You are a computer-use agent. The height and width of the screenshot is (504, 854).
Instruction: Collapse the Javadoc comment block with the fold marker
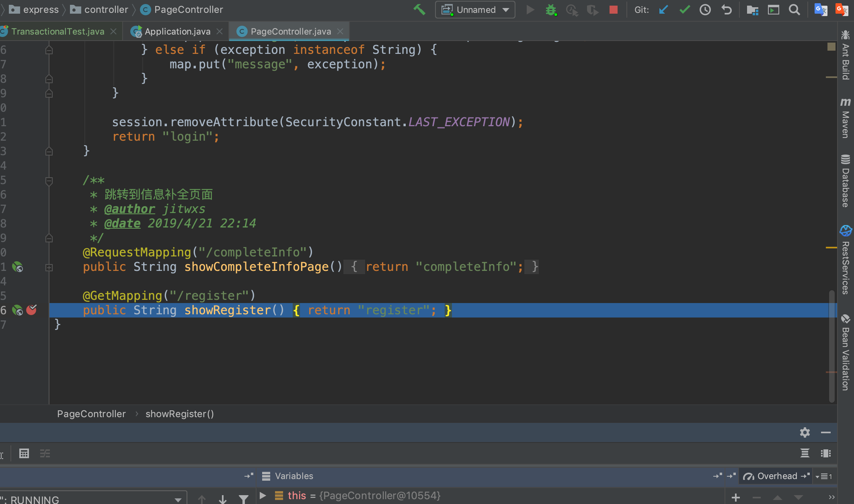pos(49,181)
